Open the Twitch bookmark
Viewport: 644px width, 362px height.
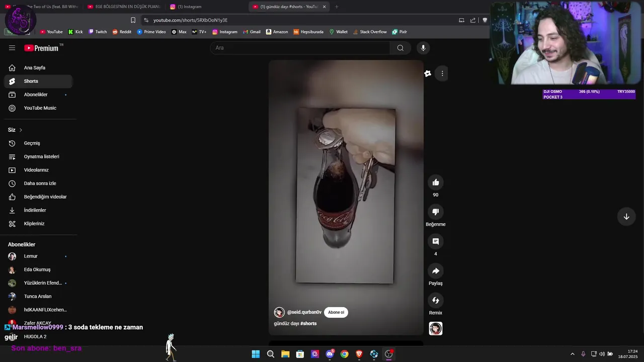pyautogui.click(x=98, y=32)
